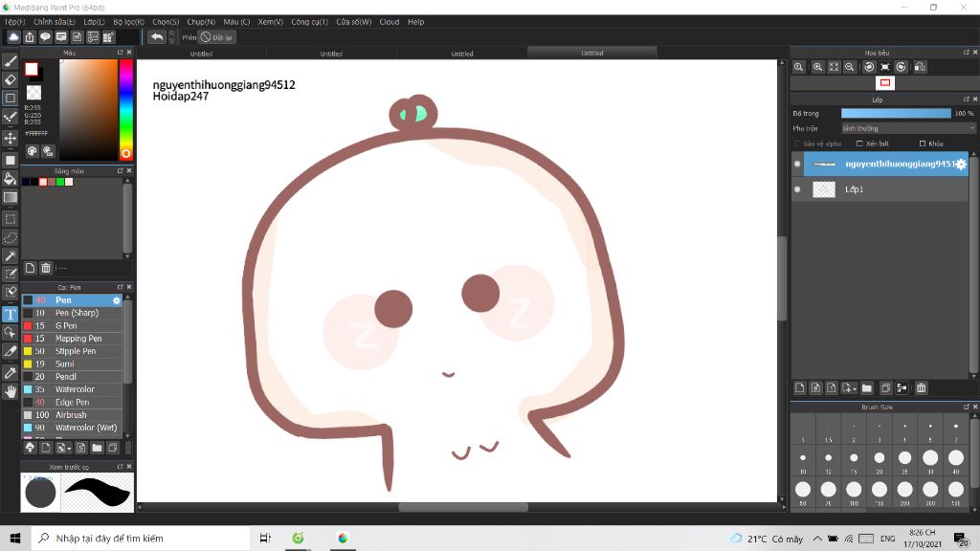Open the Lớp(L) menu
Viewport: 980px width, 551px height.
point(95,22)
